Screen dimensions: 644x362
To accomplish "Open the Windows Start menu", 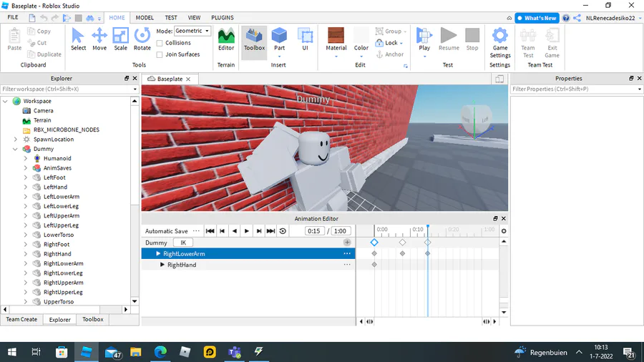I will pyautogui.click(x=12, y=352).
